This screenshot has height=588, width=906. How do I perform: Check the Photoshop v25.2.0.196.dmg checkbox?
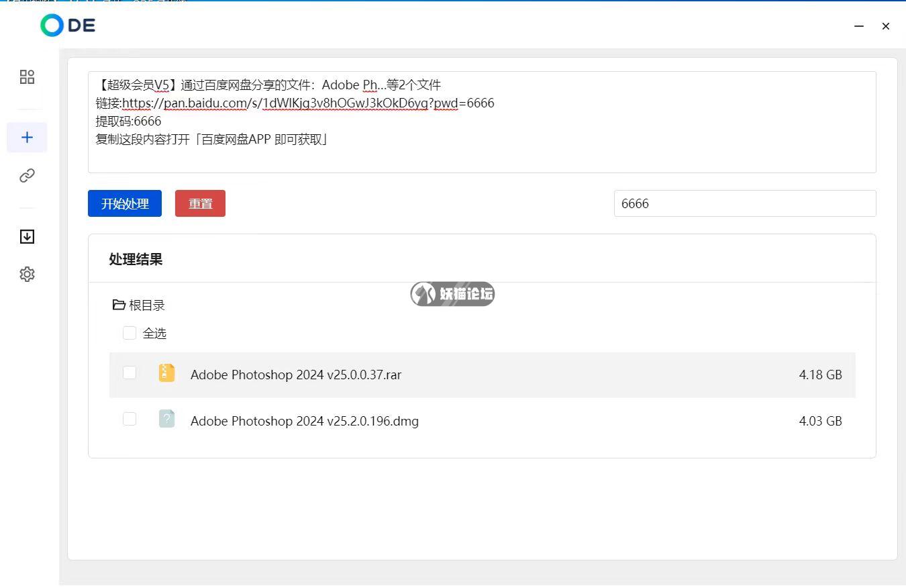pyautogui.click(x=130, y=419)
